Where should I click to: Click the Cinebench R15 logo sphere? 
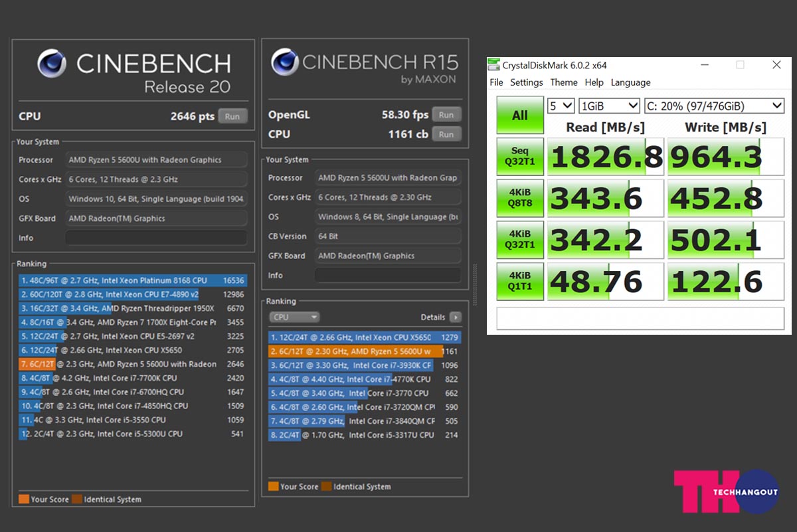pyautogui.click(x=285, y=62)
